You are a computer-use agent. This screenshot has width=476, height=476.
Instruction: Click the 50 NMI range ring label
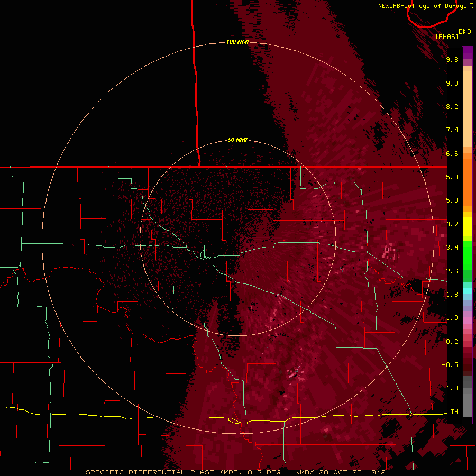(x=237, y=140)
